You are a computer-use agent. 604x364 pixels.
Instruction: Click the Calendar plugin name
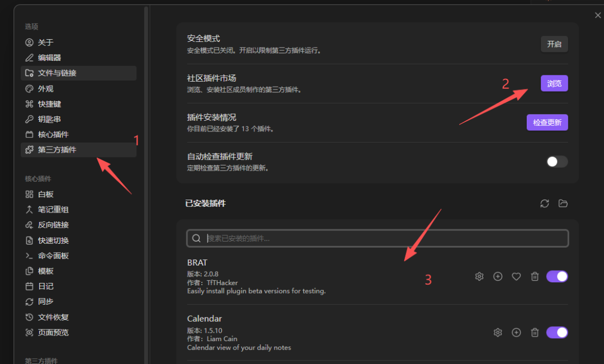tap(205, 319)
